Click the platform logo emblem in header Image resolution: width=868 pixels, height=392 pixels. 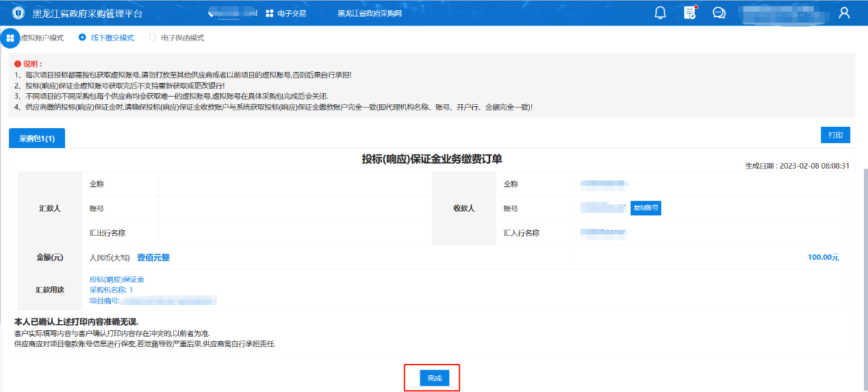point(18,13)
